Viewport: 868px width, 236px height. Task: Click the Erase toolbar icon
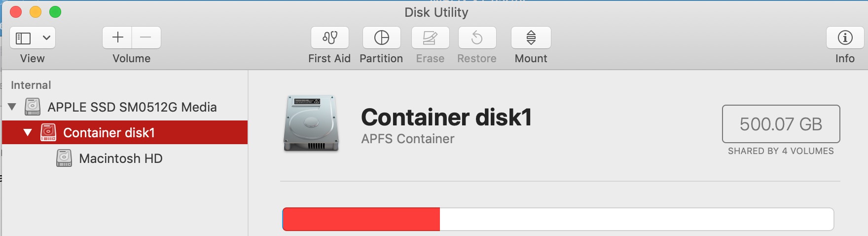430,38
